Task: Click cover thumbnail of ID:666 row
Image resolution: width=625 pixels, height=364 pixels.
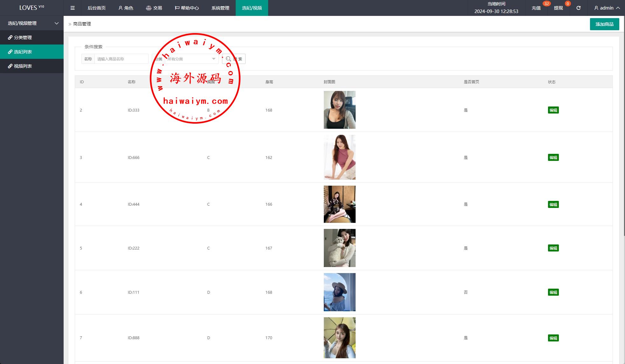Action: 339,157
